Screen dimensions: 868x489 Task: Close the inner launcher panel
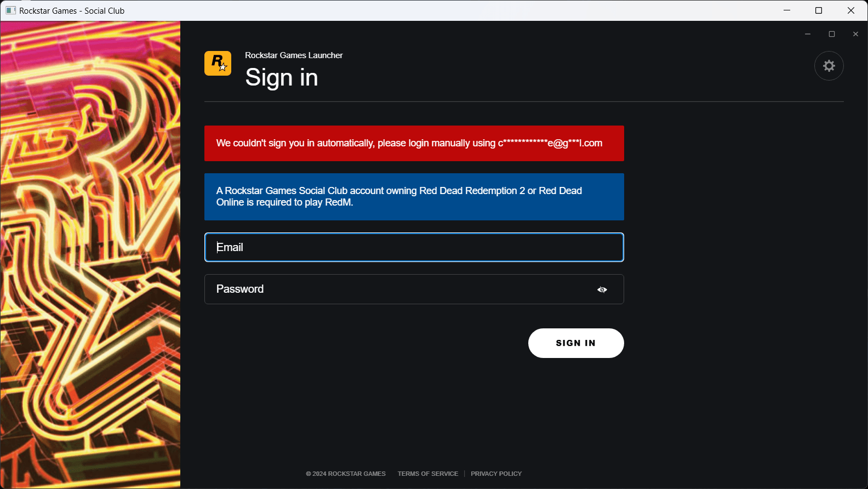[855, 34]
